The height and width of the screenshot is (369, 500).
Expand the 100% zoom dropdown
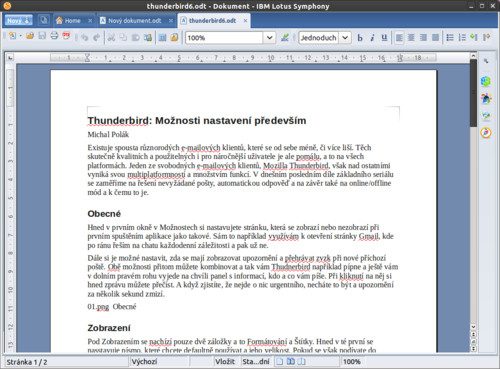coord(269,38)
